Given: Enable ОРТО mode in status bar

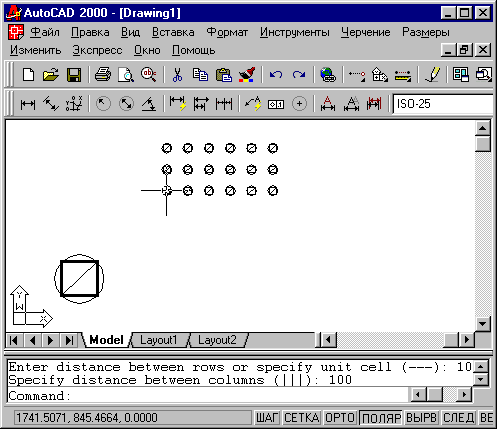Looking at the screenshot, I should point(340,418).
